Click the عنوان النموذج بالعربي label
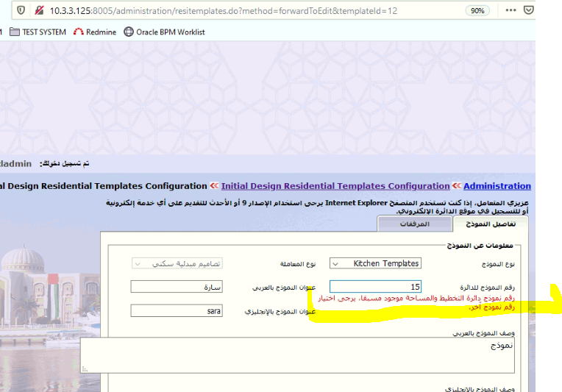 click(284, 288)
